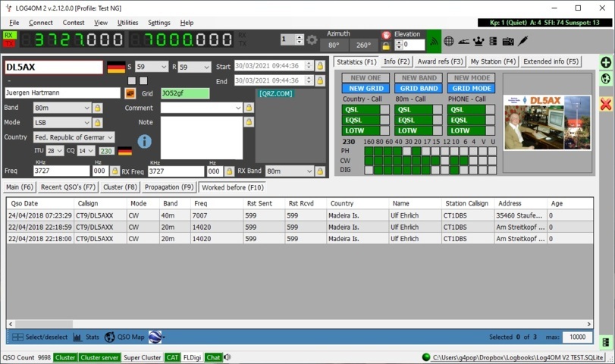This screenshot has height=364, width=615.
Task: Open the crown awards icon
Action: [479, 41]
